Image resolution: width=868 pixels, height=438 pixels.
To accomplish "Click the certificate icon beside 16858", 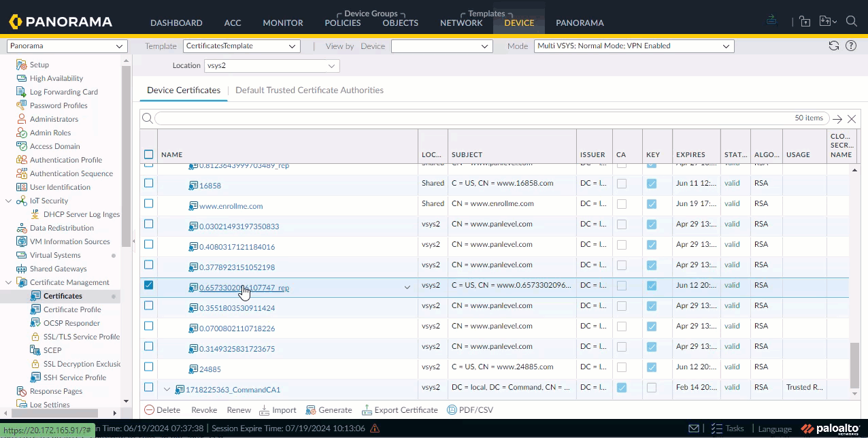I will [x=193, y=186].
